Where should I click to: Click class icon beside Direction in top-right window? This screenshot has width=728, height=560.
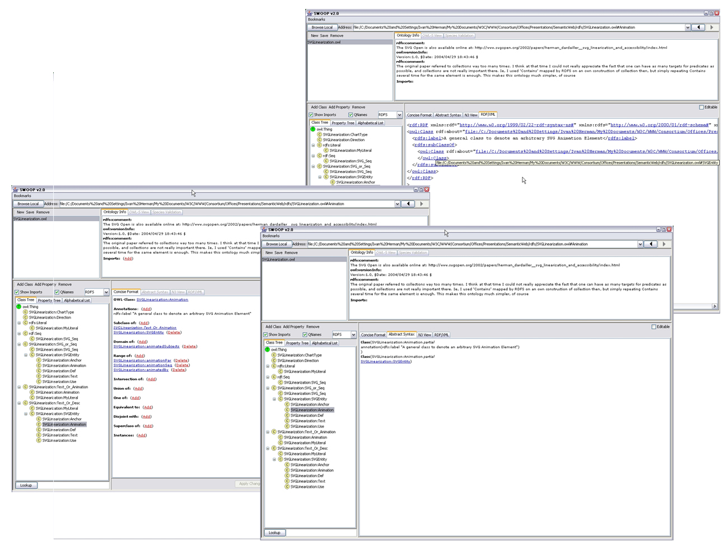[319, 140]
